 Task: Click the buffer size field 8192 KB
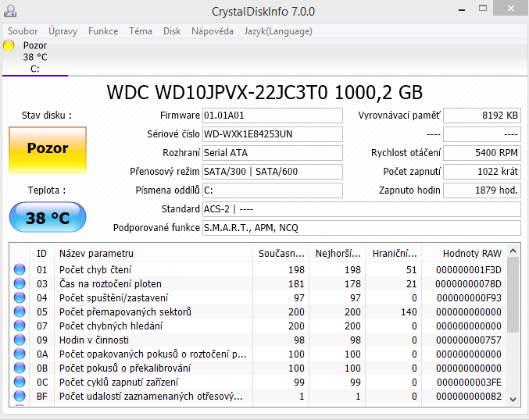pyautogui.click(x=482, y=116)
